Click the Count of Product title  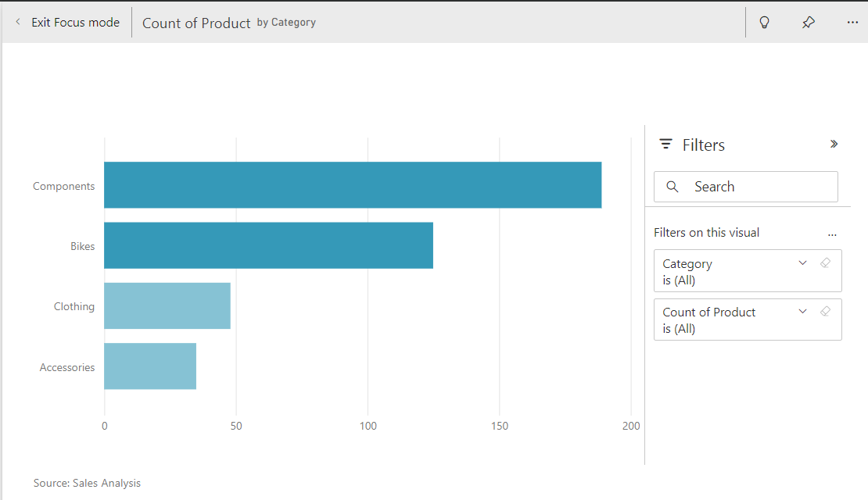click(196, 23)
